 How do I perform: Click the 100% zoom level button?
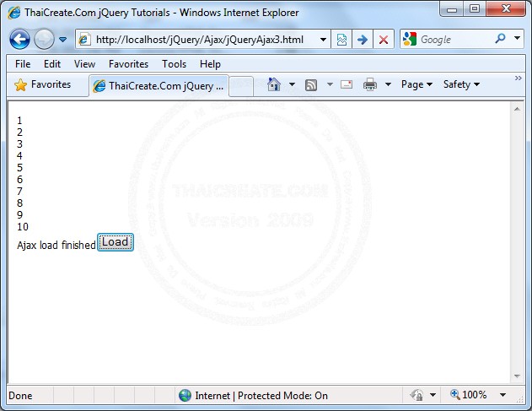[468, 395]
